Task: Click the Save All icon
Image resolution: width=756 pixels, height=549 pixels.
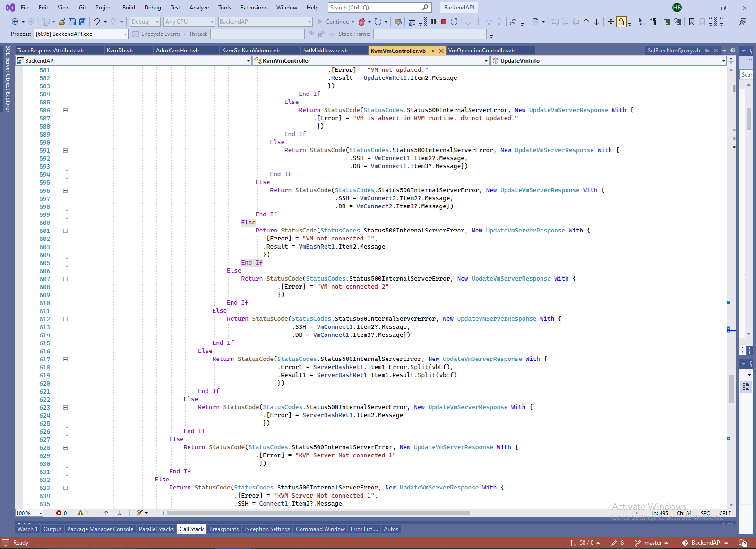Action: point(83,22)
